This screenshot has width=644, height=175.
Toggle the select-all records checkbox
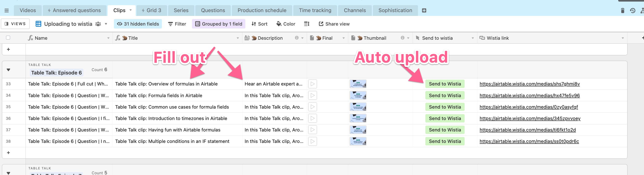[8, 38]
